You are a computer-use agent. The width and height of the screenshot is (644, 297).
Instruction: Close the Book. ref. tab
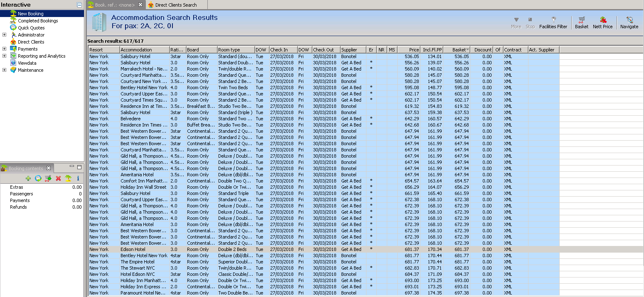click(x=140, y=5)
